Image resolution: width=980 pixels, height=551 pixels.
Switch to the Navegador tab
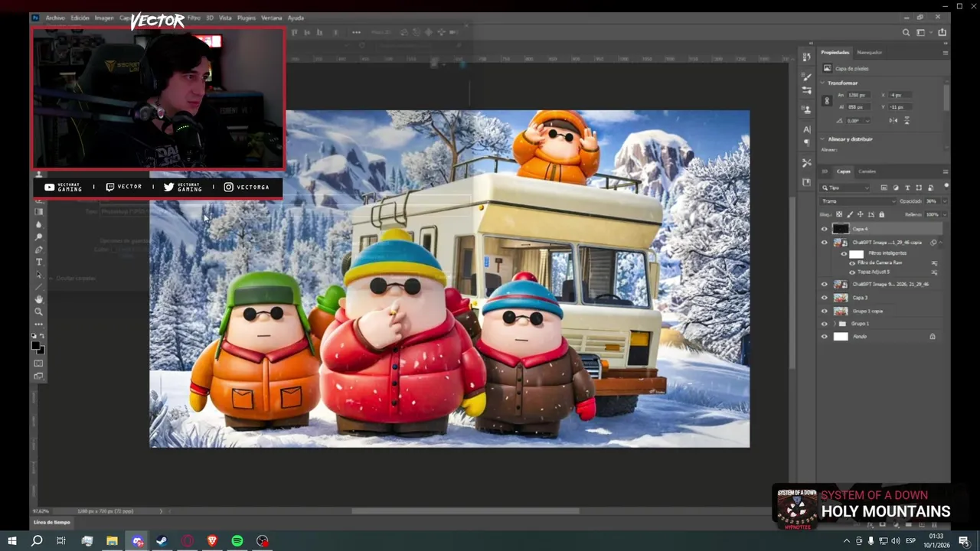869,52
